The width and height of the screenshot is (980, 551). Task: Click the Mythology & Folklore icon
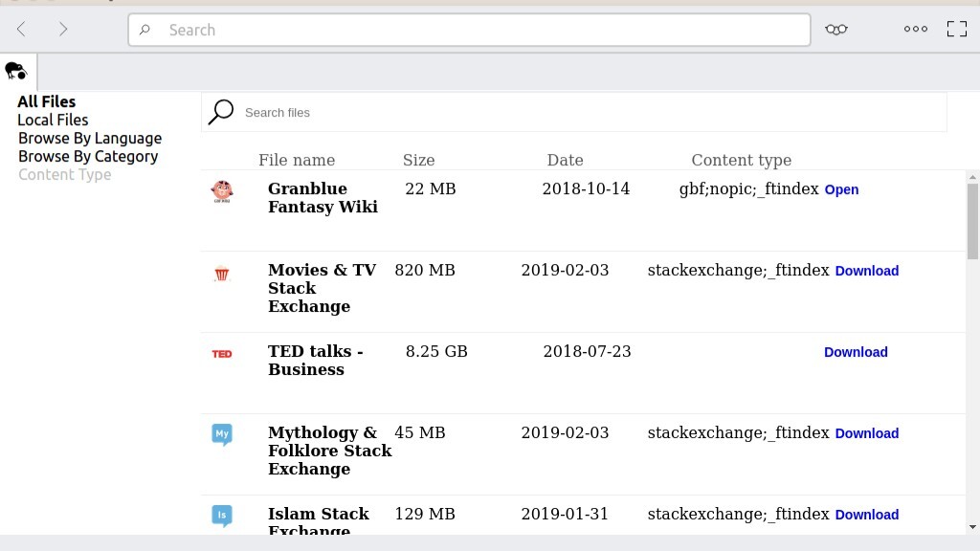pyautogui.click(x=222, y=435)
